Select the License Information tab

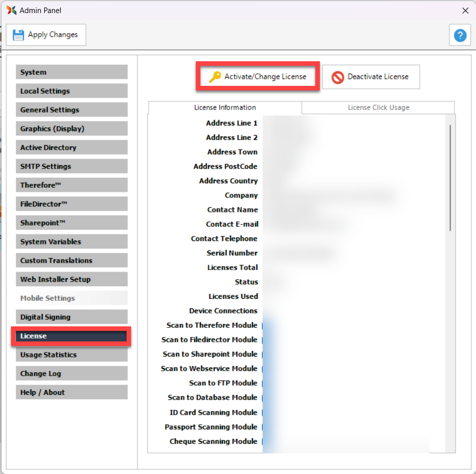click(x=225, y=107)
